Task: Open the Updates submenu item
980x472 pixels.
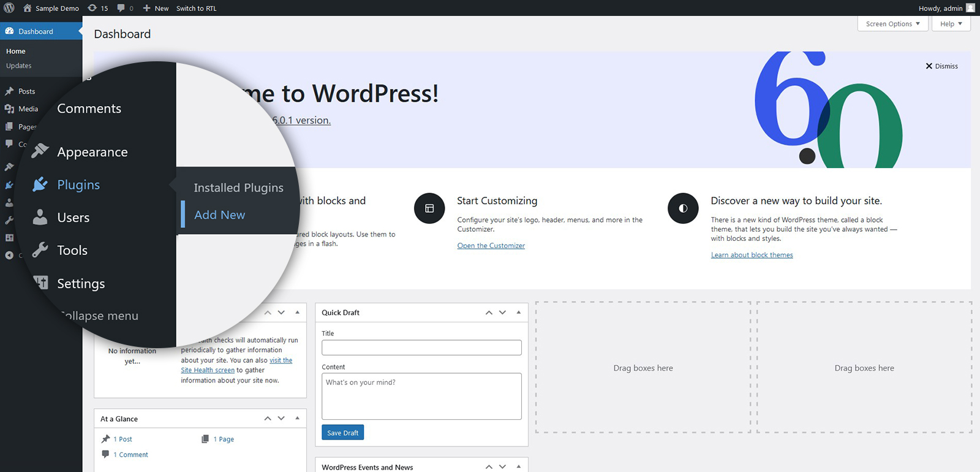Action: point(19,66)
